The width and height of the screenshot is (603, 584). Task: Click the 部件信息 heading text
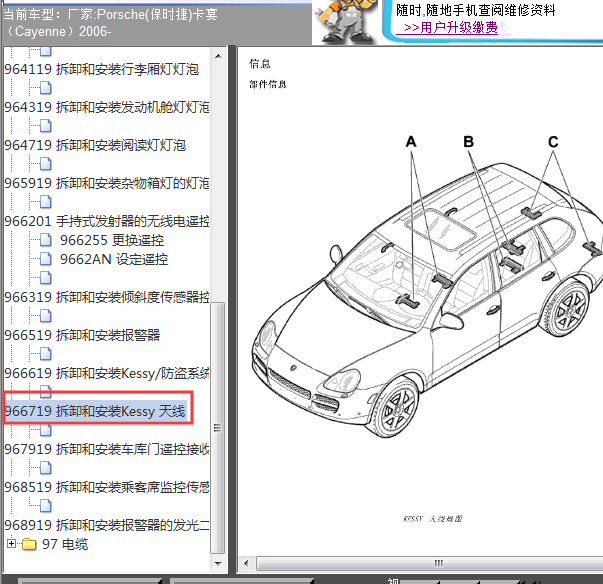(x=268, y=84)
